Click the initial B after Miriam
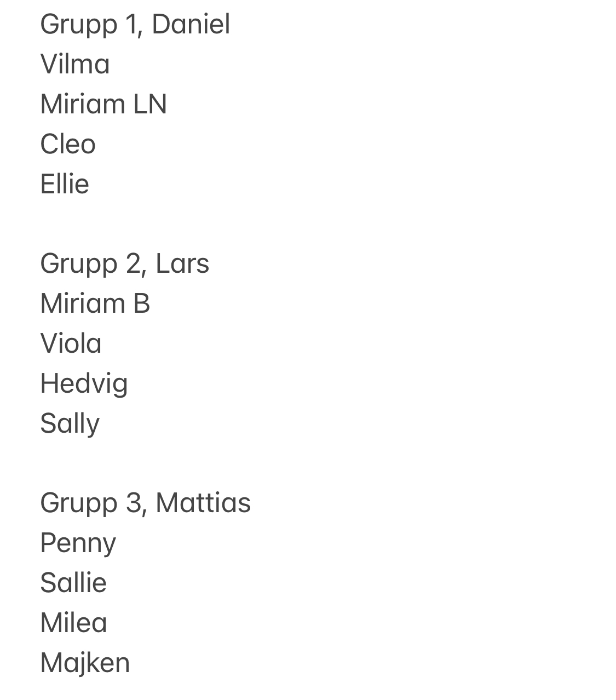Viewport: 616px width, 700px height. [141, 303]
